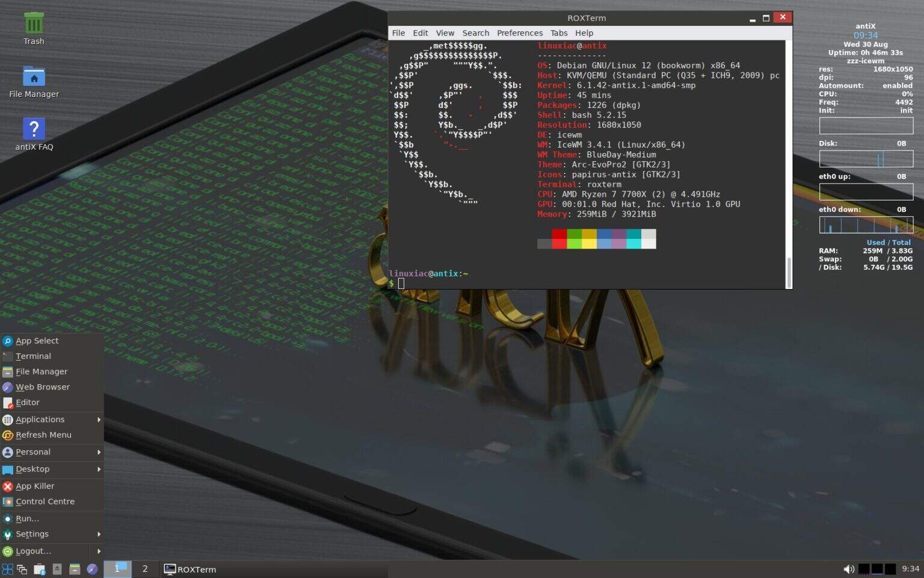Click the speaker icon in the system tray
Screen dimensions: 924x578
click(848, 568)
